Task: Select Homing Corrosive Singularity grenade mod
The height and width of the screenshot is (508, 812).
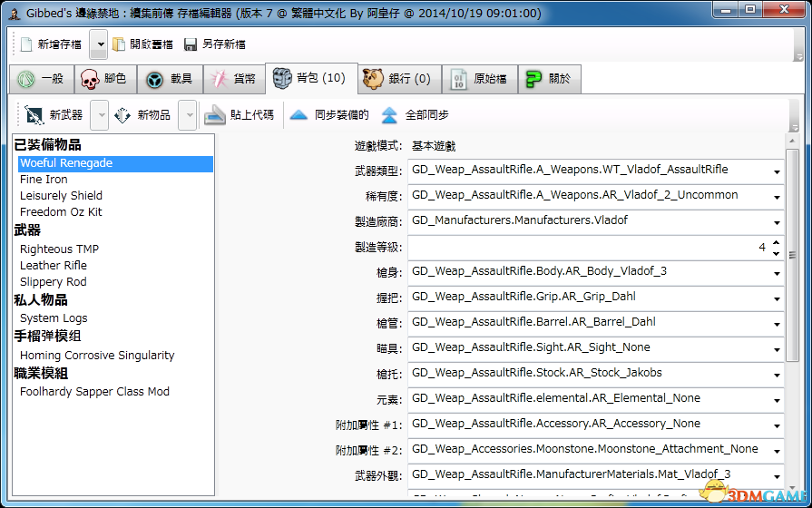Action: click(97, 356)
